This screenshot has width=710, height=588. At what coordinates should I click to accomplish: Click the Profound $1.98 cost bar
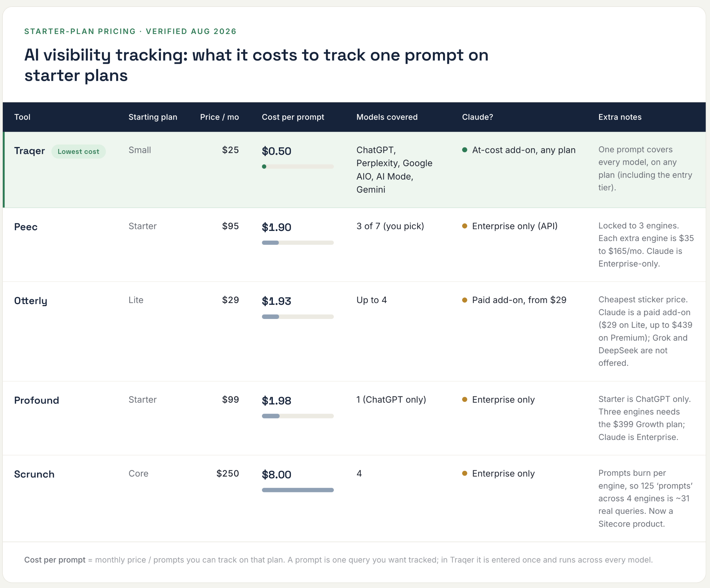point(298,416)
